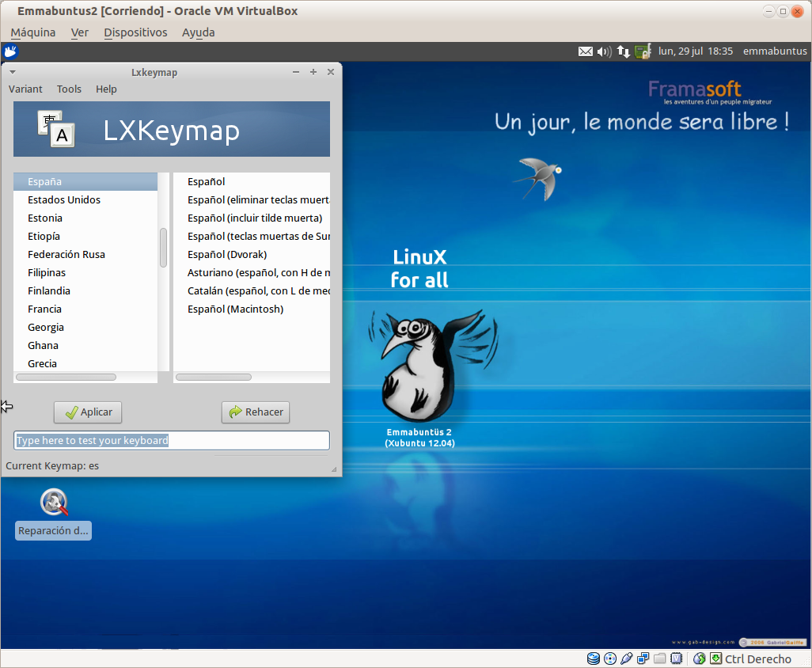Choose the Español (Dvorak) variant
812x668 pixels.
pyautogui.click(x=227, y=255)
